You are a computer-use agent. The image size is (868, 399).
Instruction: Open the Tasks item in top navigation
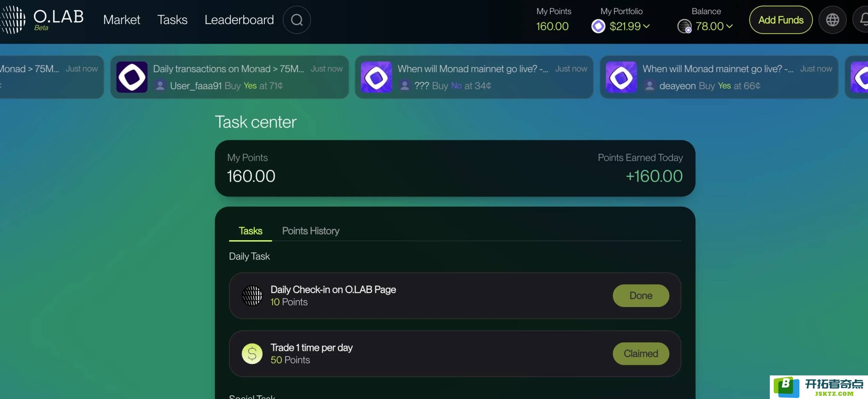[x=172, y=20]
